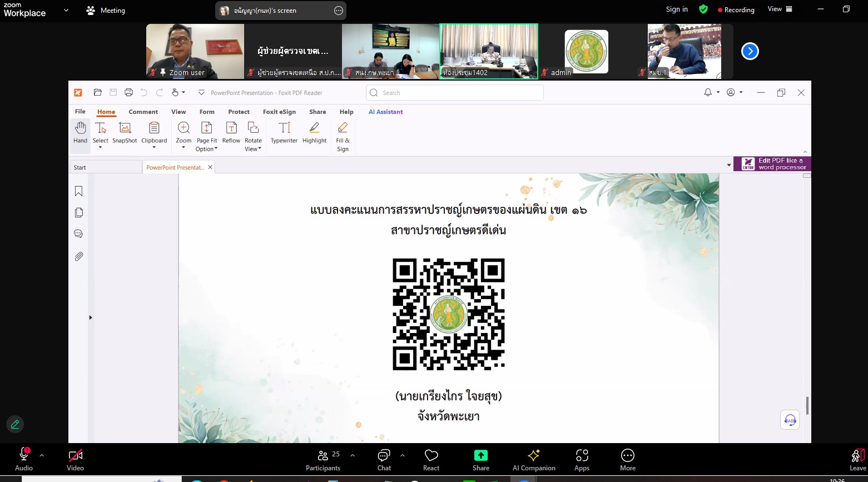
Task: Close the PowerPoint Presentation tab
Action: 210,167
